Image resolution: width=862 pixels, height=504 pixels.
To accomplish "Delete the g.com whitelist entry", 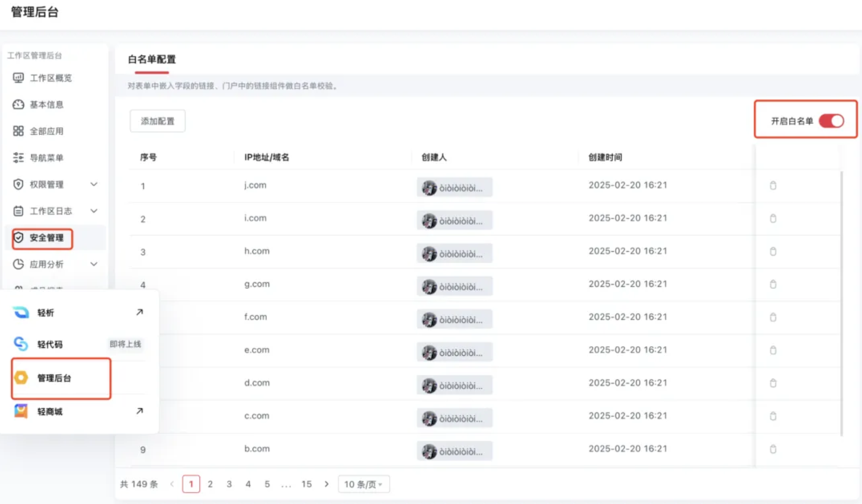I will tap(773, 284).
